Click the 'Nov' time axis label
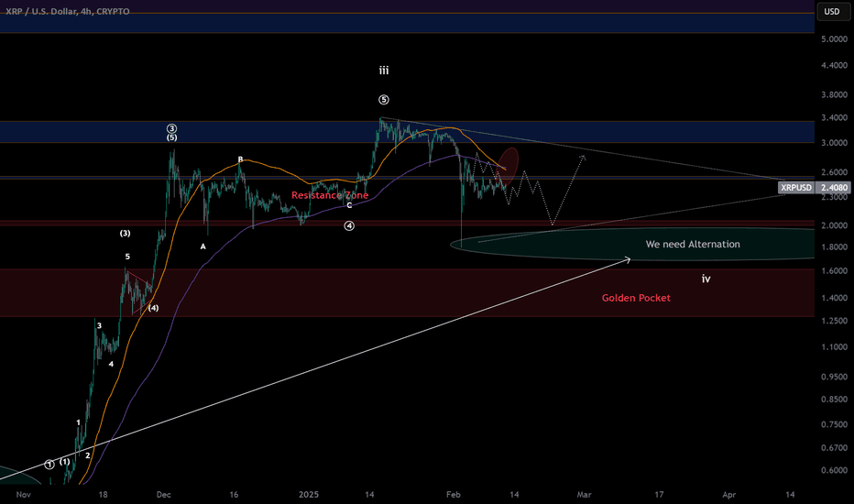The image size is (854, 504). [24, 495]
